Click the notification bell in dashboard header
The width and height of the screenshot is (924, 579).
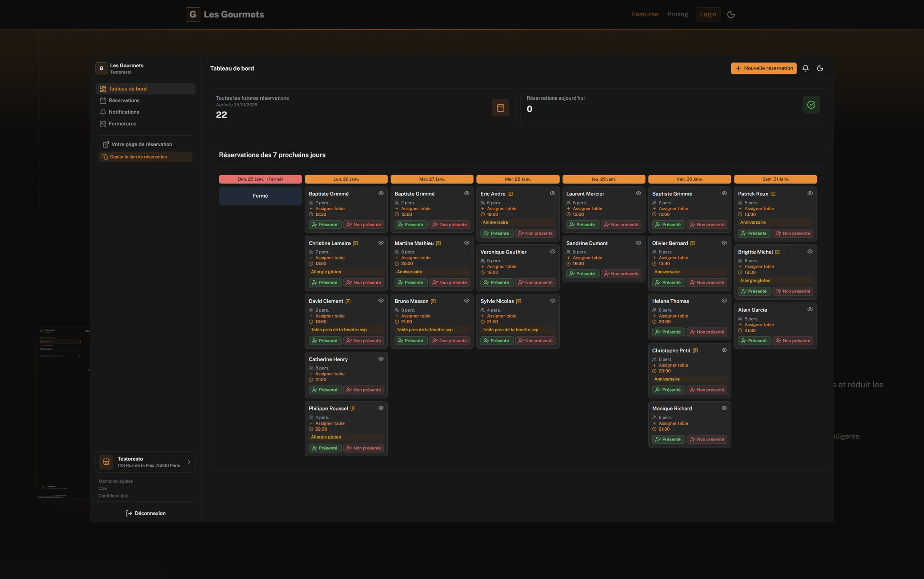pos(805,68)
